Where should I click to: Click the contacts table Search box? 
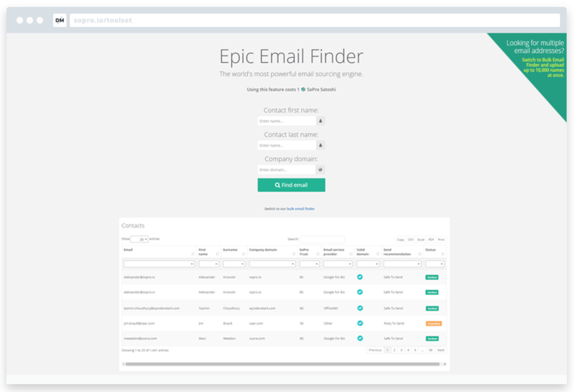(323, 239)
